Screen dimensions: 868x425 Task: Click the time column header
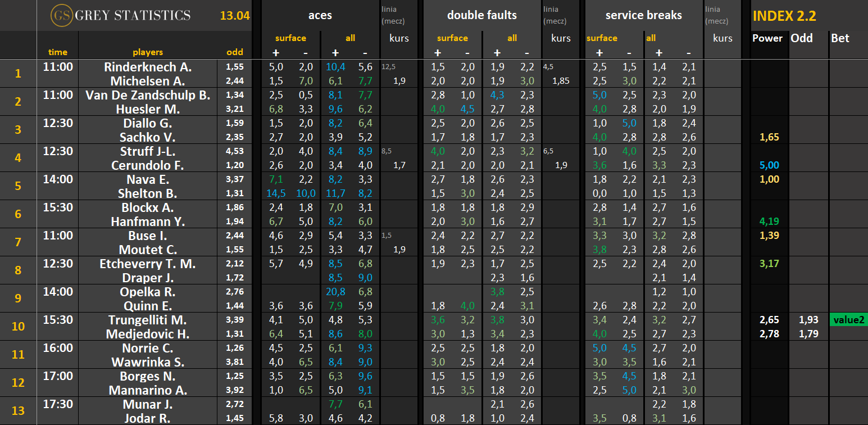pyautogui.click(x=57, y=52)
